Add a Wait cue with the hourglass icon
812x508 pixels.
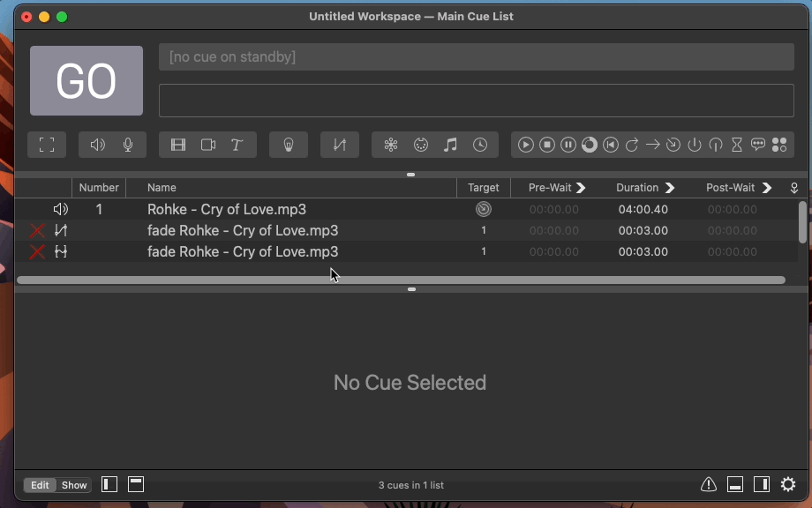[737, 145]
